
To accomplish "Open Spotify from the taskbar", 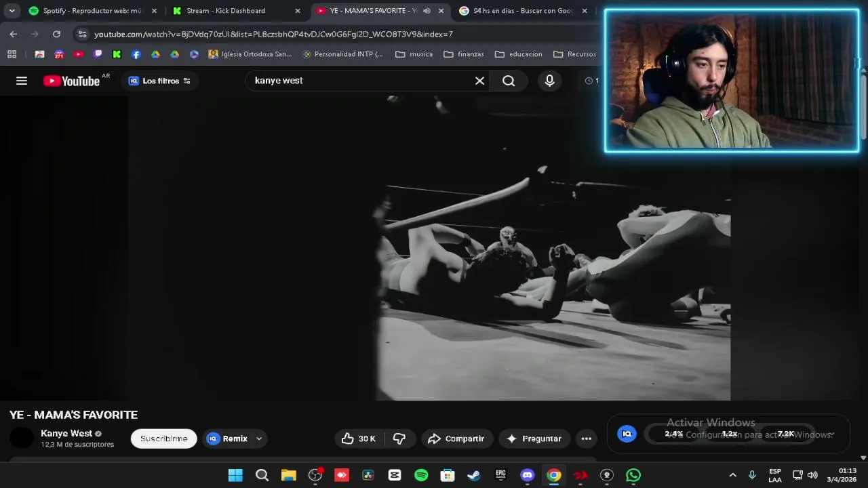I will (421, 475).
